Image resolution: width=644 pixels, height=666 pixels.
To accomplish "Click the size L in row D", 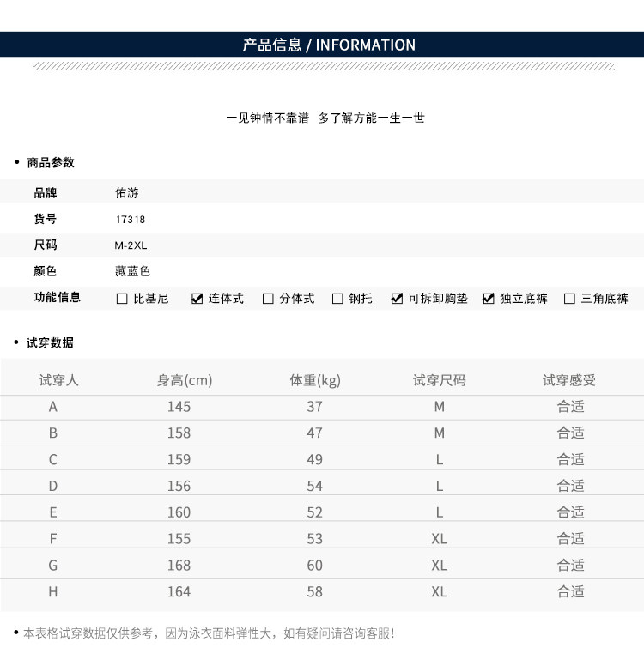I will (440, 486).
